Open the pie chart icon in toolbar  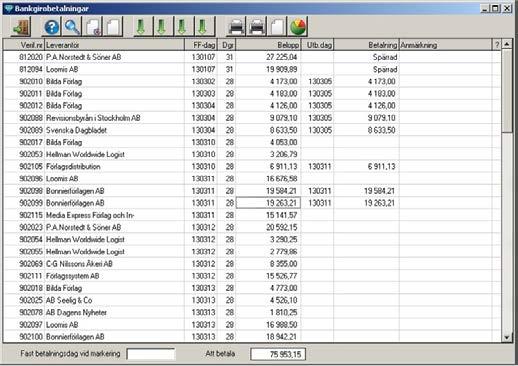pyautogui.click(x=298, y=26)
